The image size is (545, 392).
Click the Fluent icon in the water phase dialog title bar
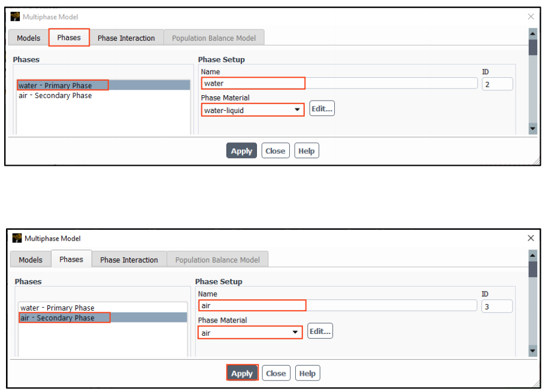click(x=16, y=17)
